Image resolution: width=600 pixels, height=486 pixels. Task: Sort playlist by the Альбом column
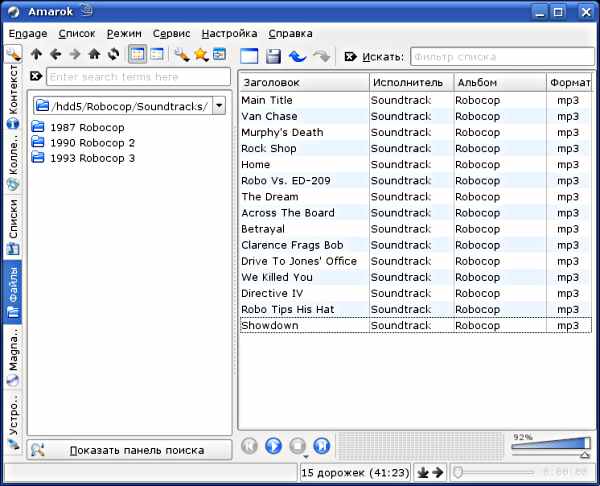[x=500, y=82]
